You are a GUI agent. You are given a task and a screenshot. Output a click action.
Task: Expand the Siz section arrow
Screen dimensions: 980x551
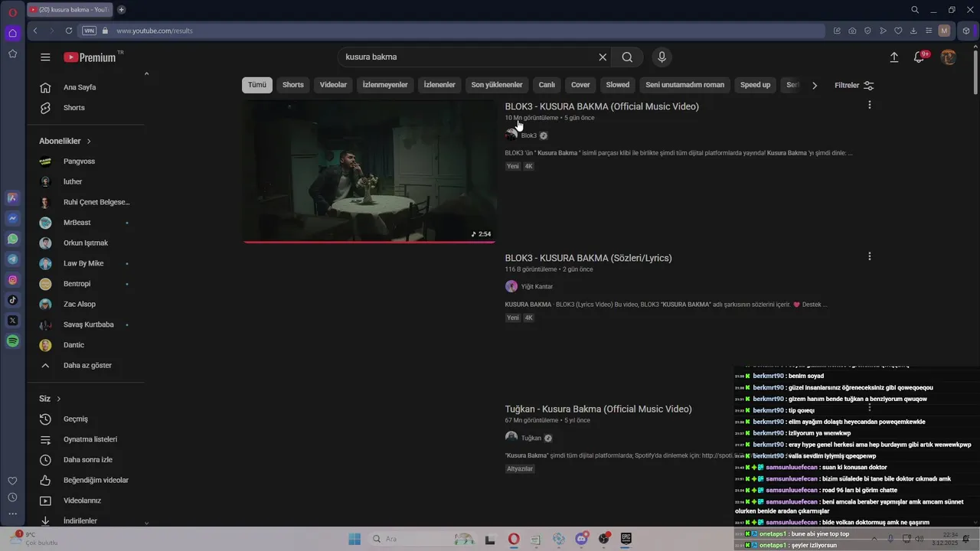tap(58, 399)
